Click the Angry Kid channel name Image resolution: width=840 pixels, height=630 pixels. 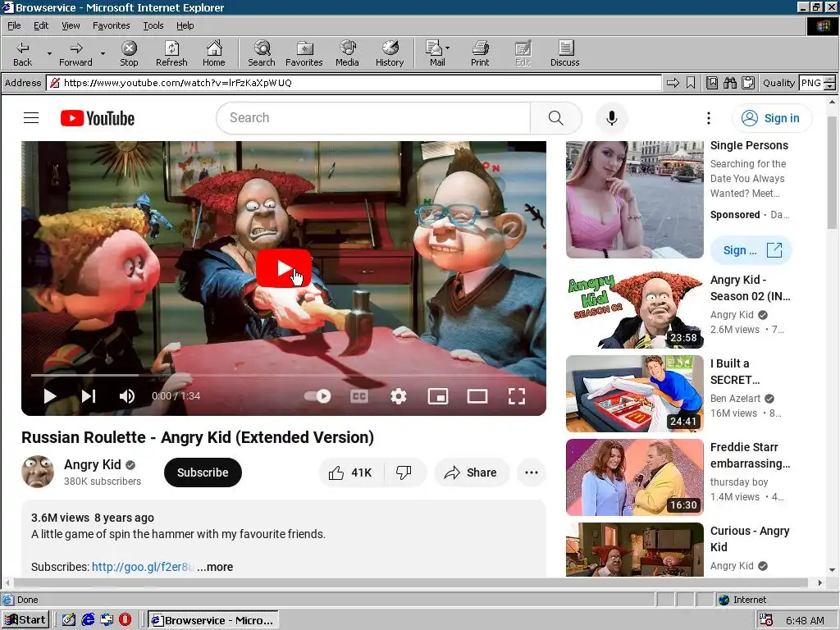(x=92, y=464)
